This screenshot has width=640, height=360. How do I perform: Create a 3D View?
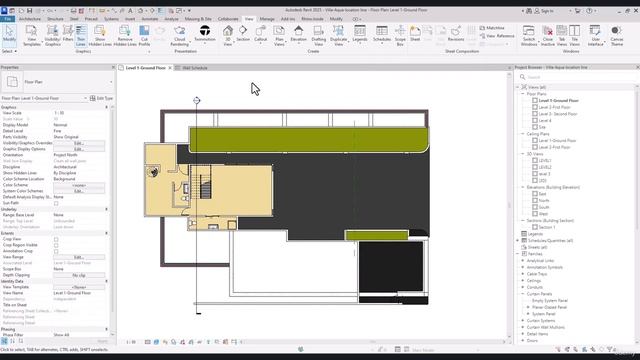(x=228, y=35)
